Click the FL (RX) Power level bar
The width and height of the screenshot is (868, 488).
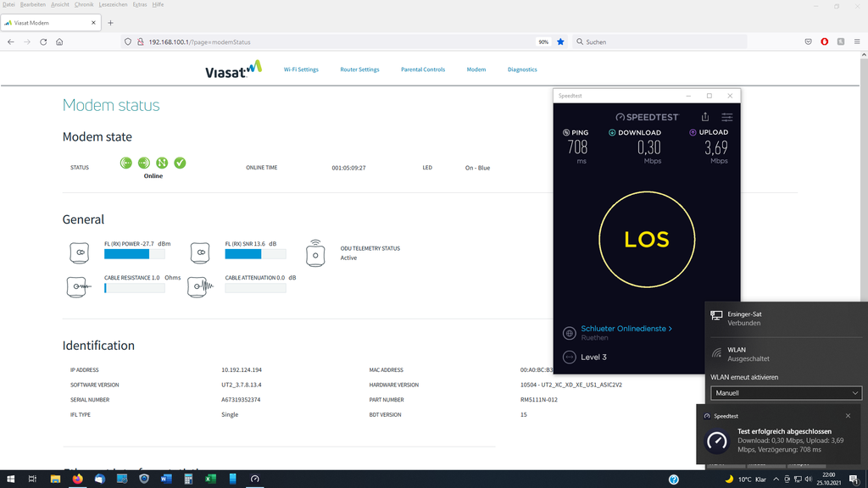(135, 254)
